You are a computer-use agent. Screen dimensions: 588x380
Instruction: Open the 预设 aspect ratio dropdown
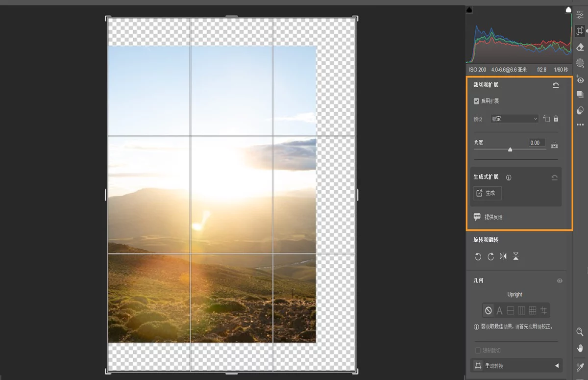tap(514, 119)
